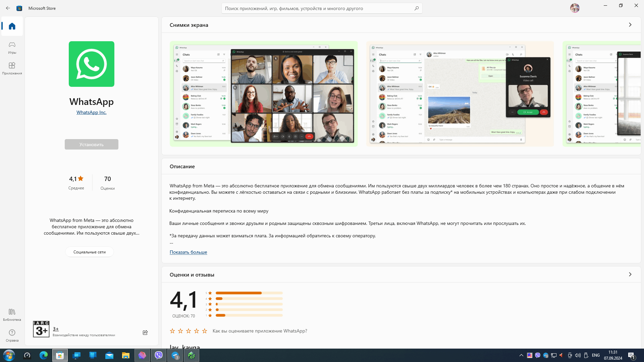Click the Microsoft Store taskbar icon
The height and width of the screenshot is (362, 644).
[x=60, y=355]
